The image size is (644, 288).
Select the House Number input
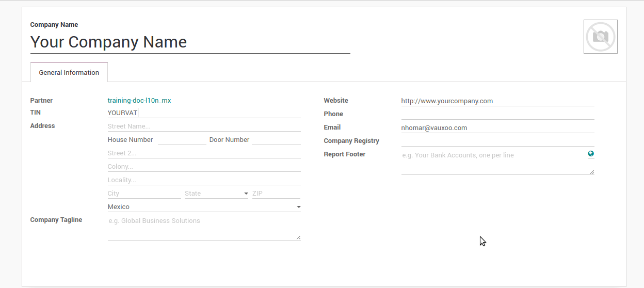(x=182, y=140)
